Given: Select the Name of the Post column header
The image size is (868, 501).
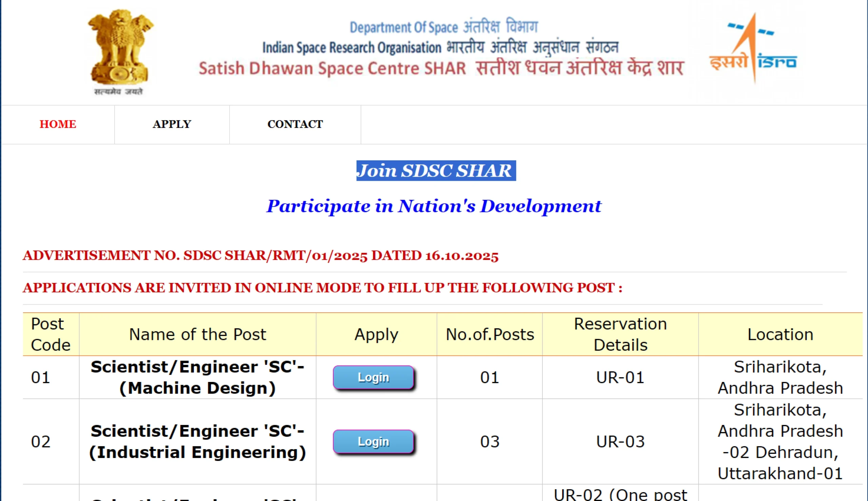Looking at the screenshot, I should (x=198, y=334).
